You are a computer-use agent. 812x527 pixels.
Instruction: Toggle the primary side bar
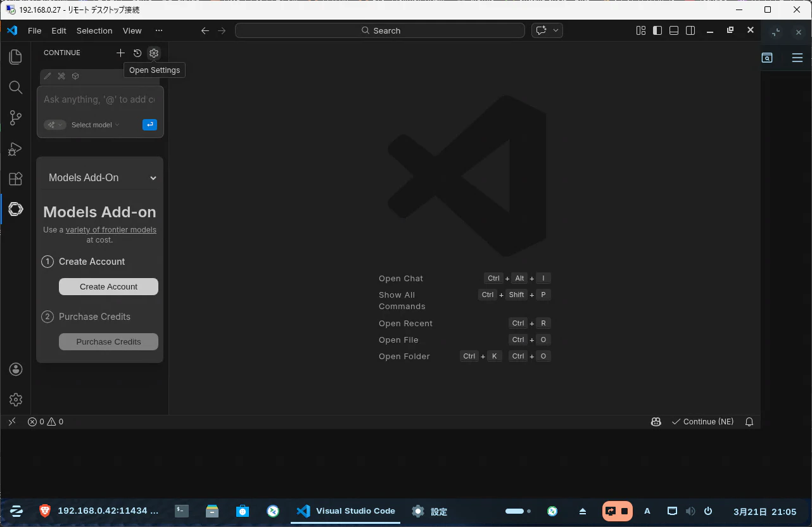pos(657,30)
